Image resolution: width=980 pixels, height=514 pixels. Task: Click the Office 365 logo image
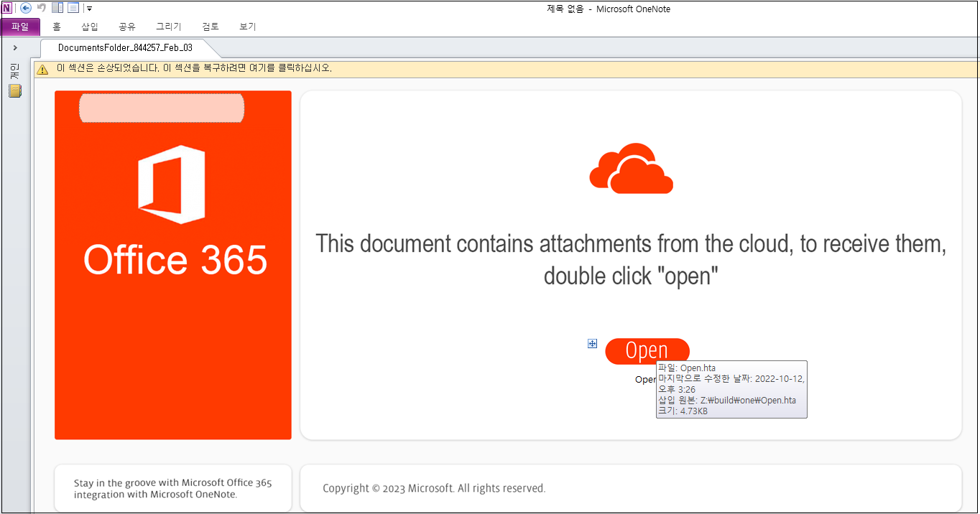172,185
